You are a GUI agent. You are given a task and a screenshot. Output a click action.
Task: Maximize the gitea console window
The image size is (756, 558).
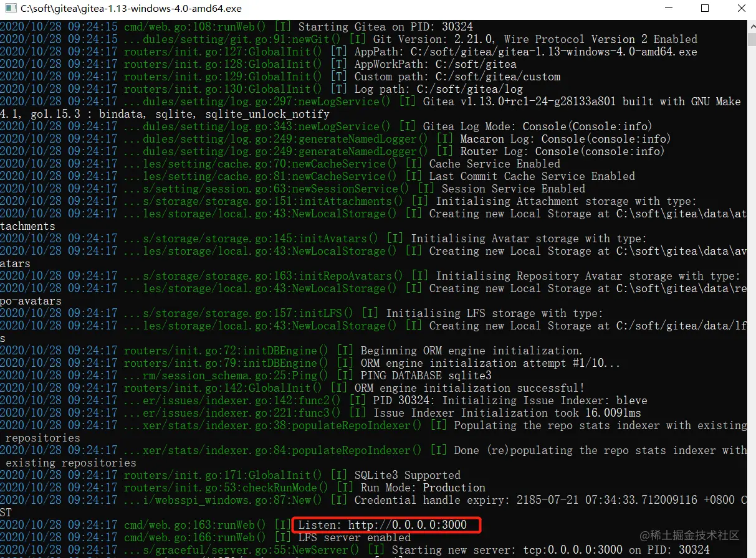705,9
